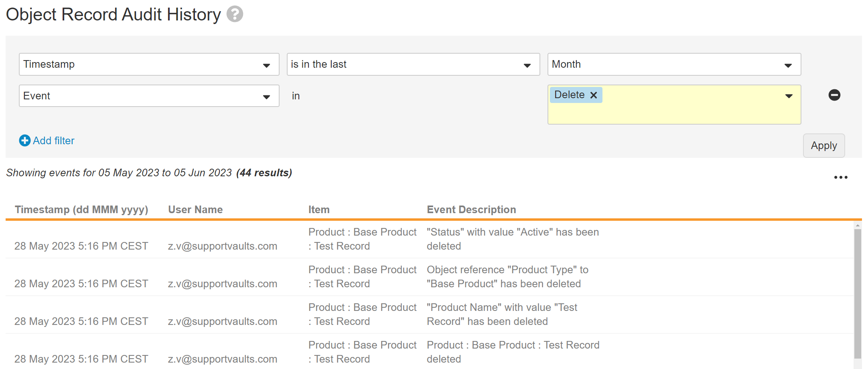
Task: Apply the current audit filters
Action: pos(824,145)
